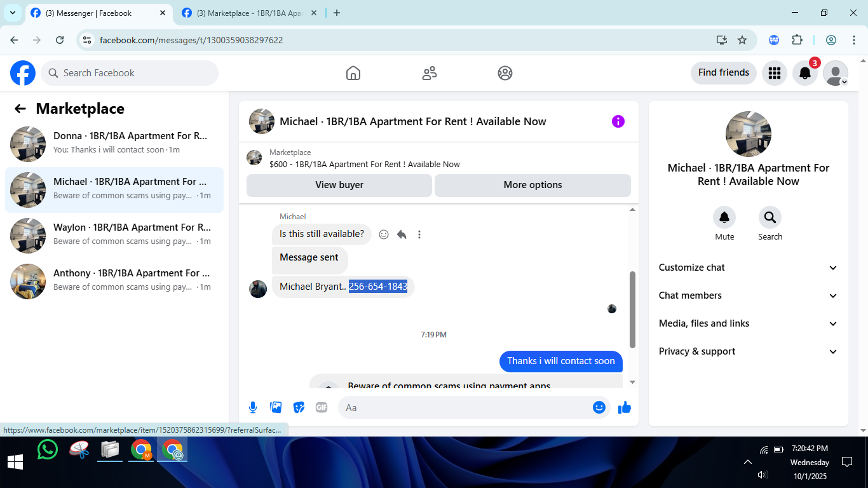Image resolution: width=868 pixels, height=488 pixels.
Task: Click the 'Thanks i will contact soon' message
Action: pyautogui.click(x=561, y=361)
